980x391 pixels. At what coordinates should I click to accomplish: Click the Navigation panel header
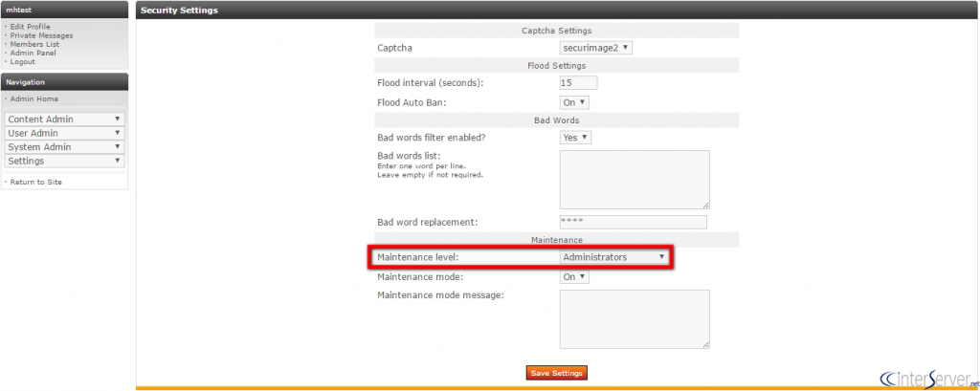64,82
